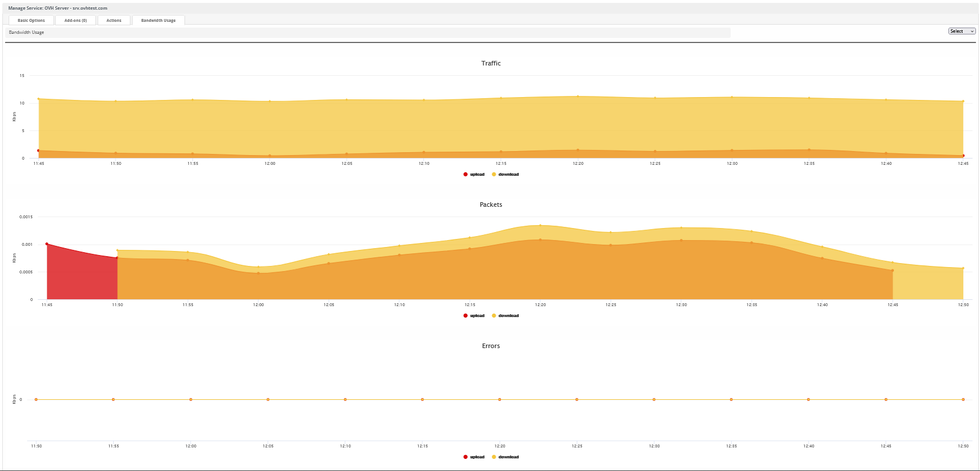
Task: Switch to the Add-ons (0) tab
Action: click(x=76, y=20)
